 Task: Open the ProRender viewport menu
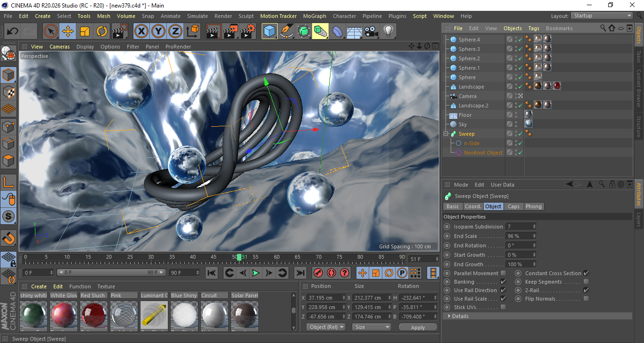click(x=178, y=47)
